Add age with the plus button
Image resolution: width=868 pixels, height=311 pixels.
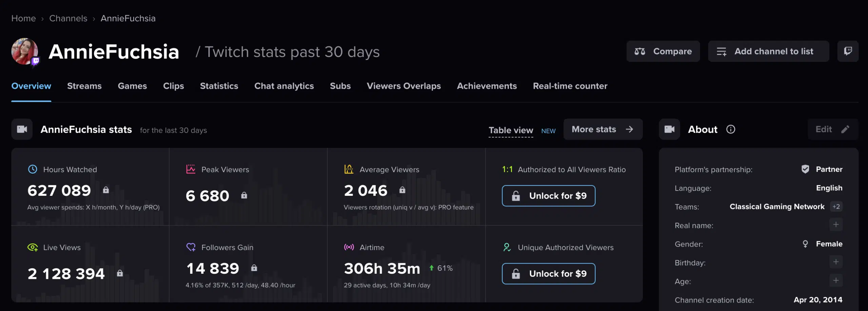(x=836, y=281)
